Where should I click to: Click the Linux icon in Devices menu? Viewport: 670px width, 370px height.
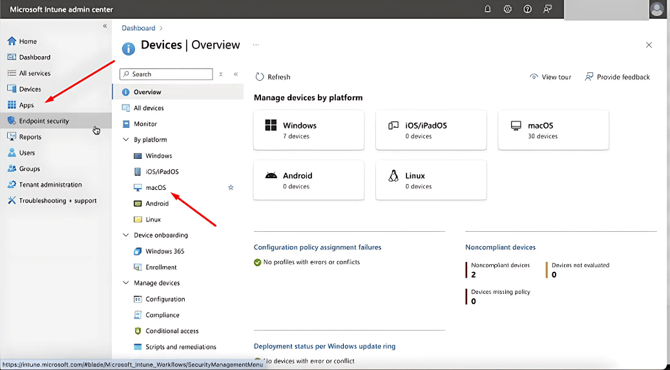tap(138, 220)
